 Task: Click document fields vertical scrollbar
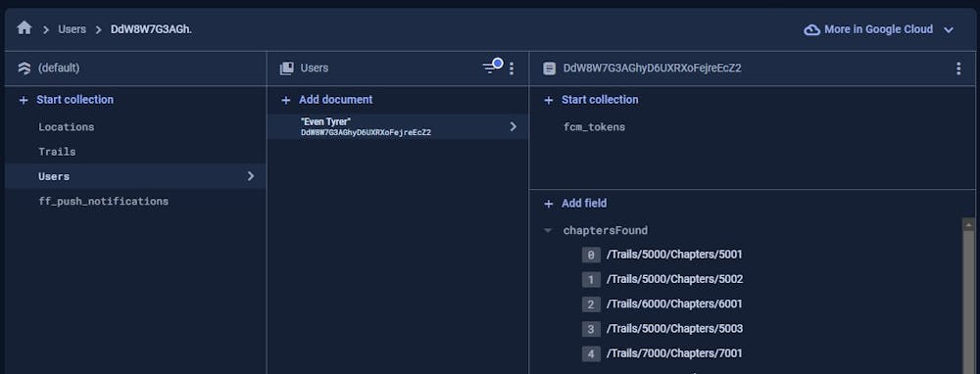[x=969, y=303]
